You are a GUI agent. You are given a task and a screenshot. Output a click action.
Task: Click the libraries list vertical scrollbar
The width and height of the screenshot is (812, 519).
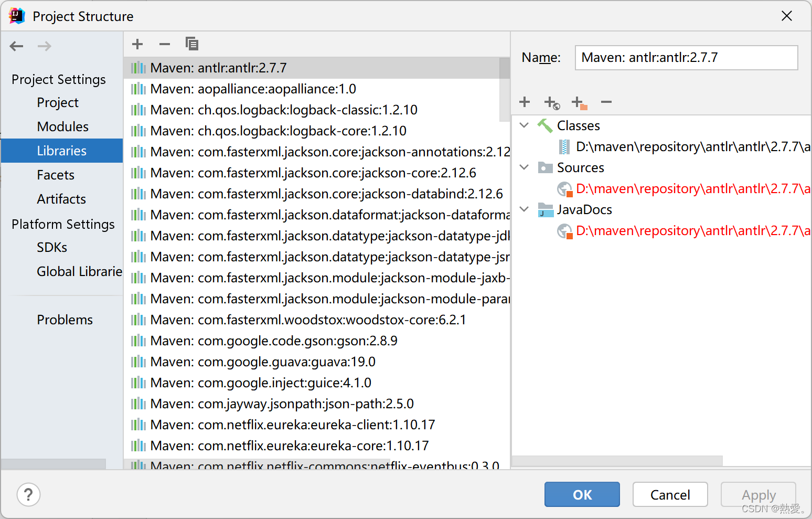coord(505,89)
